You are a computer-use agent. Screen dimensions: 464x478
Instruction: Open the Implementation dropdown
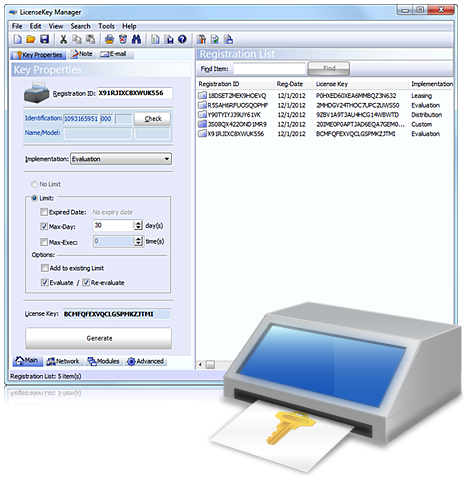pyautogui.click(x=121, y=159)
